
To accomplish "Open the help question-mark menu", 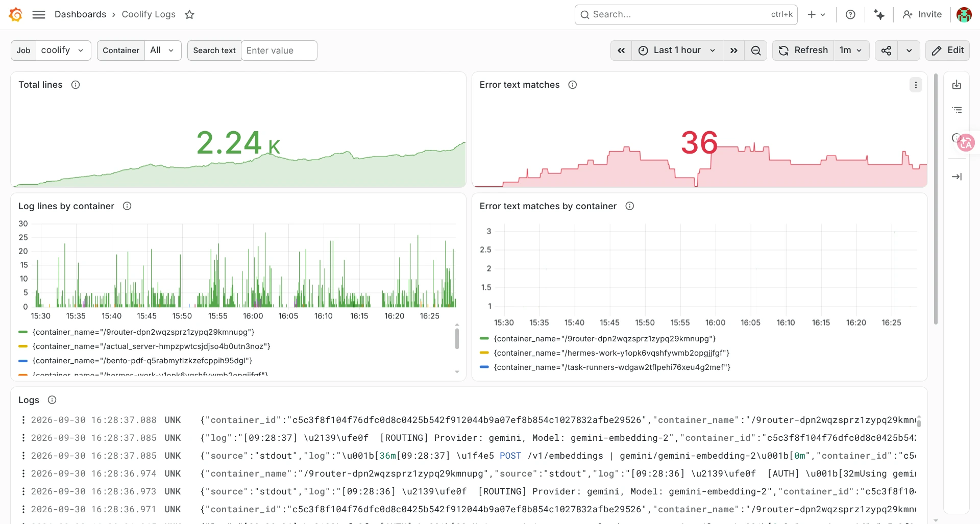I will click(x=850, y=14).
